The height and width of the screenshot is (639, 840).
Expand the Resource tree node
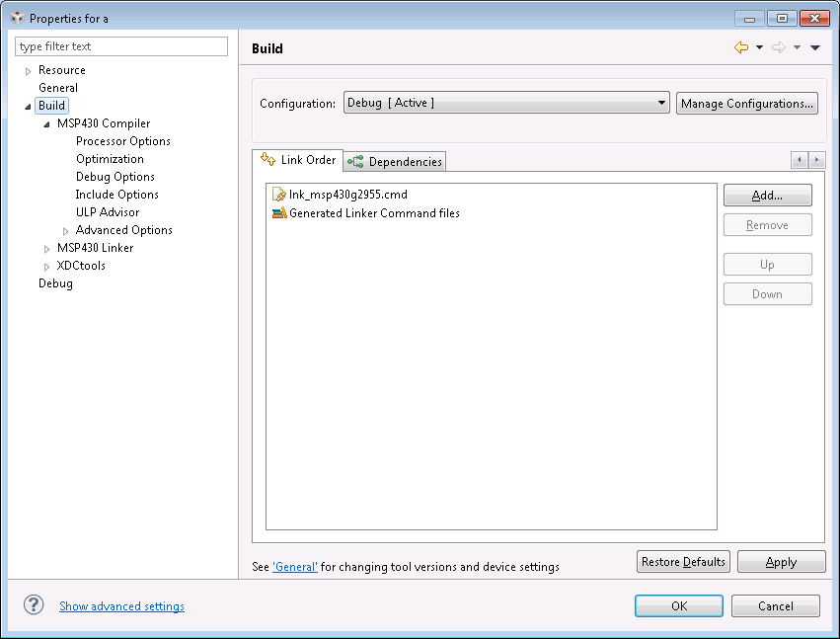pyautogui.click(x=28, y=71)
